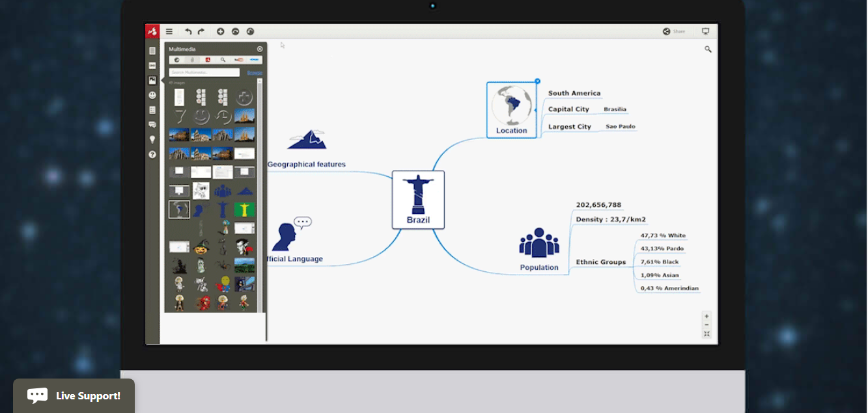
Task: Open the Notes sidebar panel
Action: (x=152, y=51)
